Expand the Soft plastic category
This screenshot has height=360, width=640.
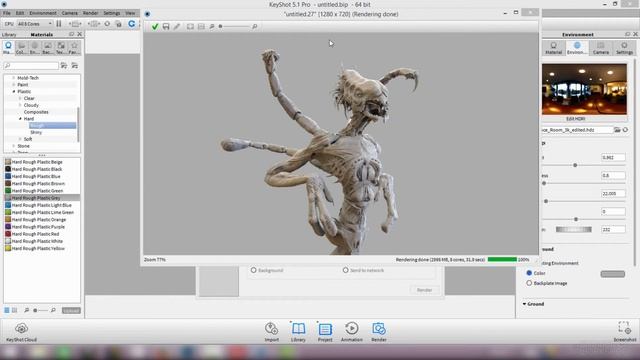pyautogui.click(x=20, y=139)
